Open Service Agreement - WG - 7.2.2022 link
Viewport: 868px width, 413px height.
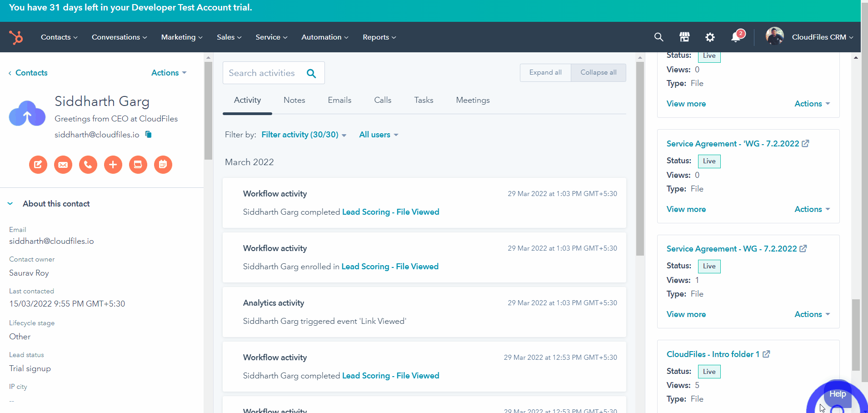tap(732, 249)
